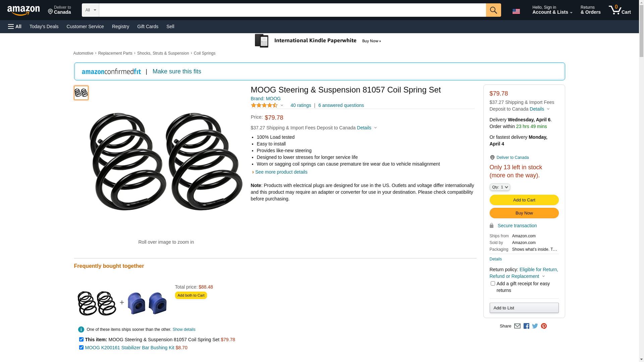Click the US flag language icon
644x362 pixels.
pos(516,11)
